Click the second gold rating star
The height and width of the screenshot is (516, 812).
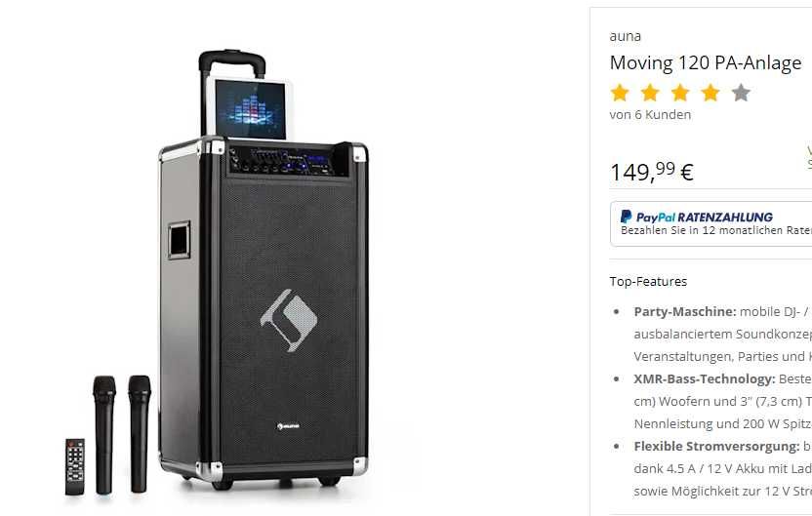pyautogui.click(x=650, y=93)
